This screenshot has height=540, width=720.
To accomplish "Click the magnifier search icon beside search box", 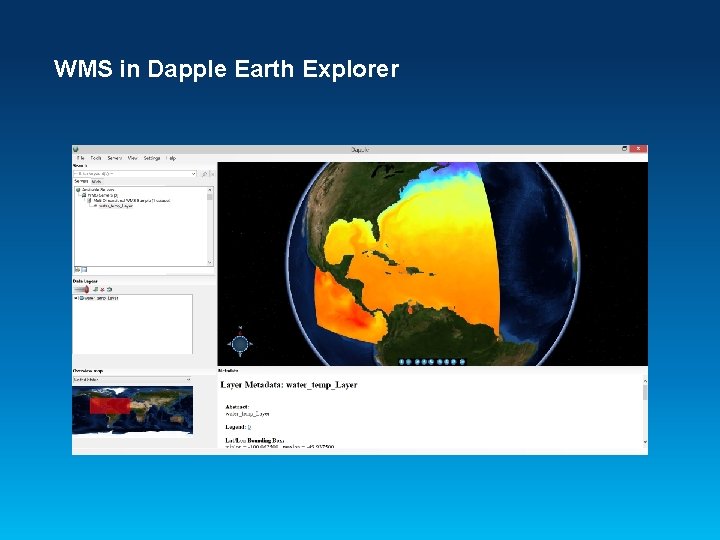I will [204, 174].
